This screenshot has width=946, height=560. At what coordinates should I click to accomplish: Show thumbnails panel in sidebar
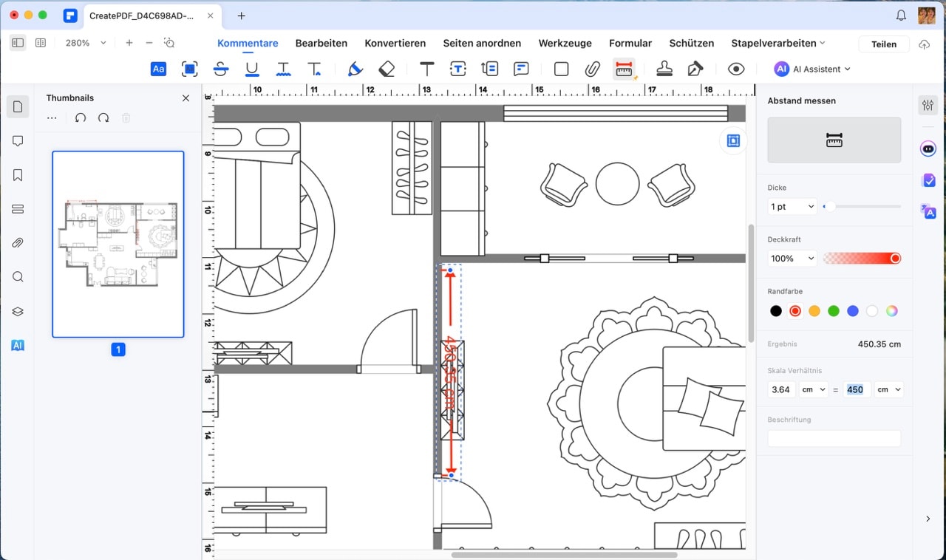pos(18,106)
